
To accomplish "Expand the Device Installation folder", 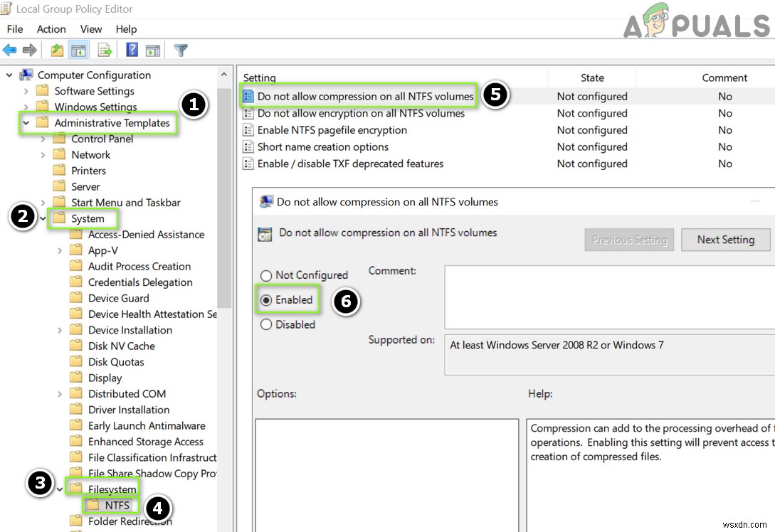I will tap(60, 331).
